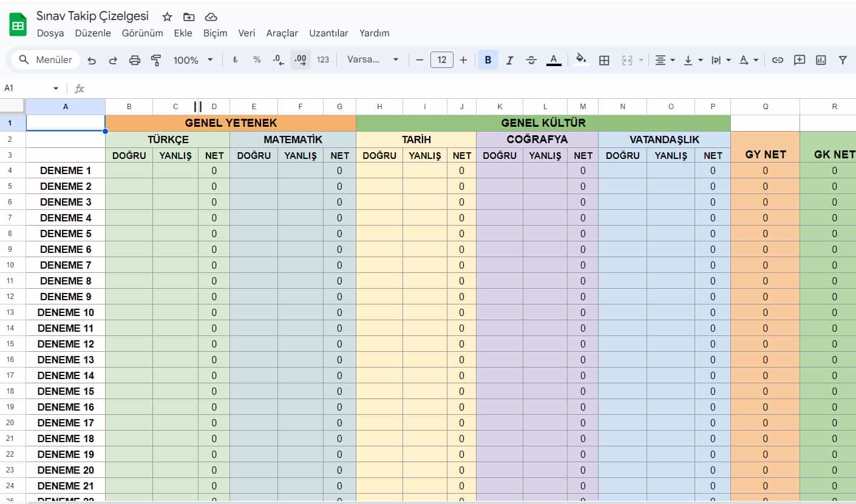The width and height of the screenshot is (856, 504).
Task: Click the move to folder icon
Action: tap(189, 17)
